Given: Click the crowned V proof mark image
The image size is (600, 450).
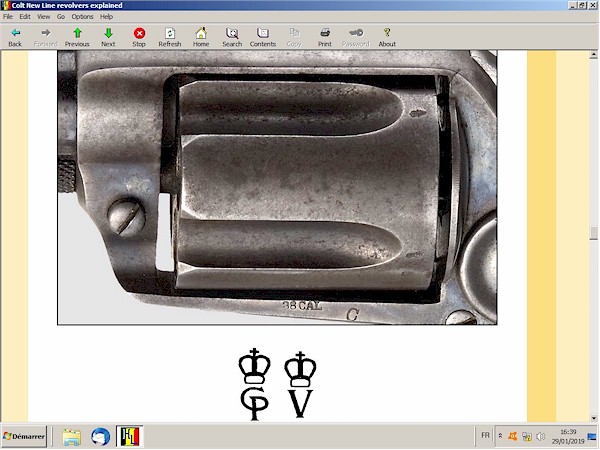Looking at the screenshot, I should 300,385.
